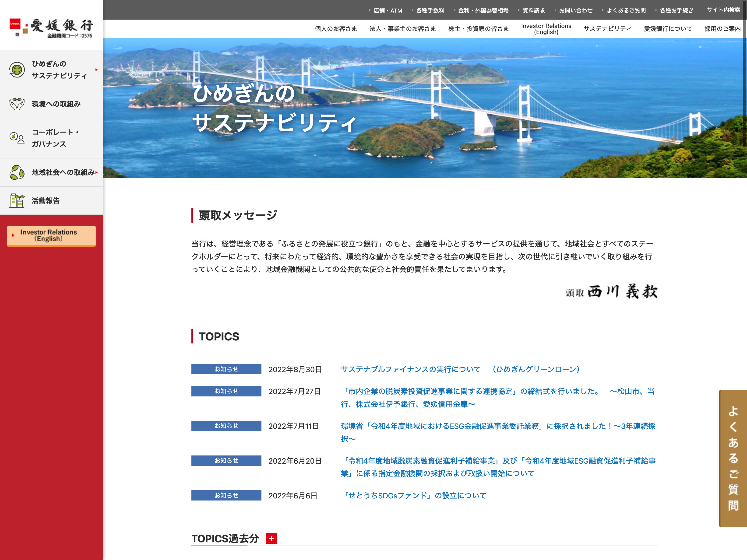Viewport: 747px width, 560px height.
Task: Click the hands-with-leaves 環境への取組み icon
Action: pos(17,104)
